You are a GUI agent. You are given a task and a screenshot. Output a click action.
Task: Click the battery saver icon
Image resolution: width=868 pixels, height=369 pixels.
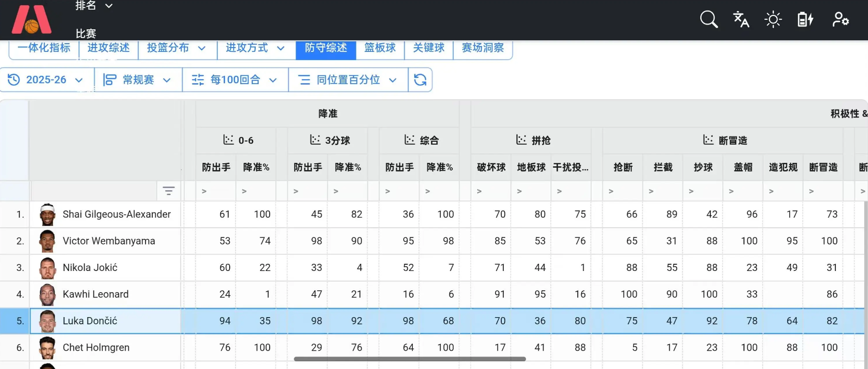tap(805, 20)
